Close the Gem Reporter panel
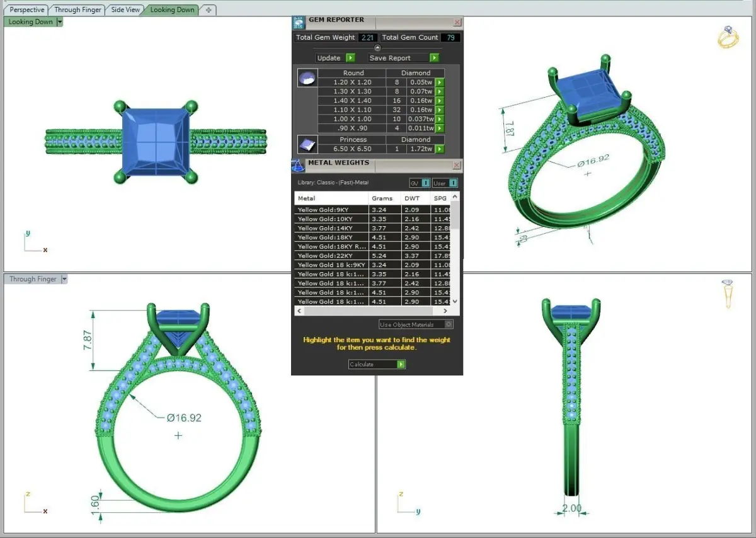Screen dimensions: 756x538 point(457,23)
